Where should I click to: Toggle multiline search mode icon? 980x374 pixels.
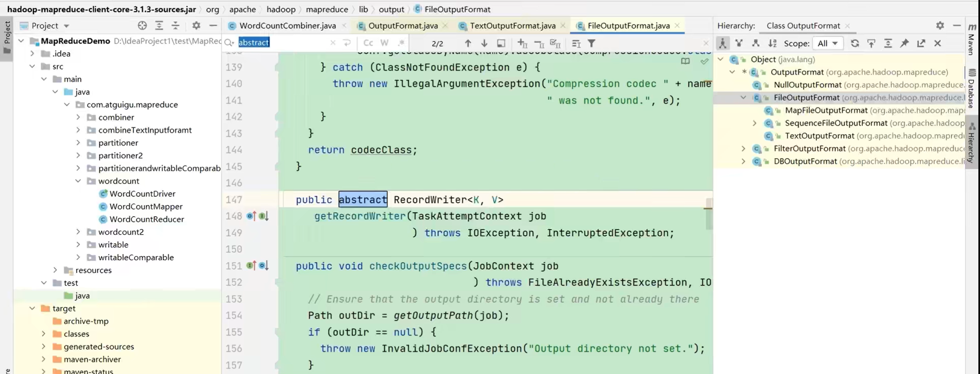click(576, 43)
